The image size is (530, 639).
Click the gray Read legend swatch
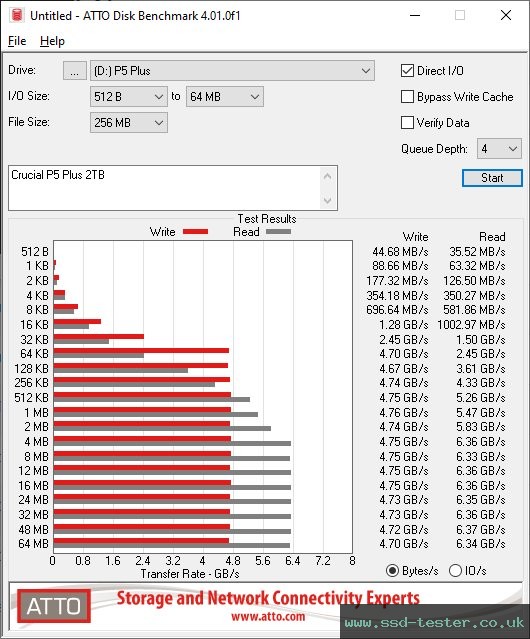click(x=278, y=231)
